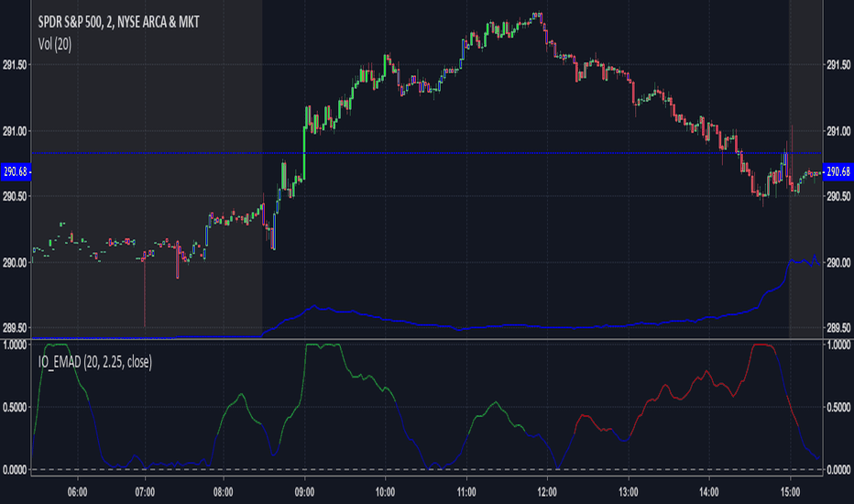Click the horizontal blue price line on chart

tap(426, 153)
